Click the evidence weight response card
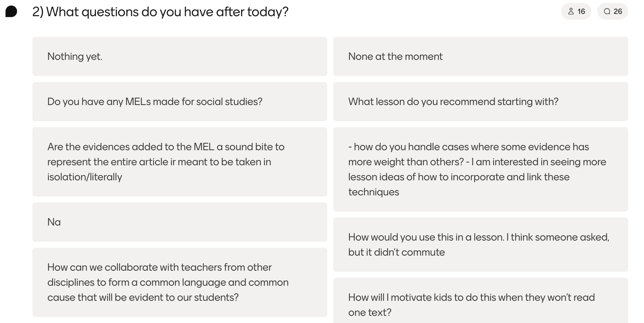The image size is (644, 323). point(481,169)
